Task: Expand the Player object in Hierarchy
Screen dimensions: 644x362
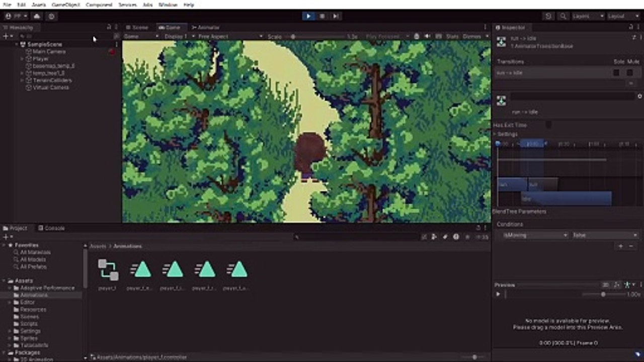Action: (22, 59)
